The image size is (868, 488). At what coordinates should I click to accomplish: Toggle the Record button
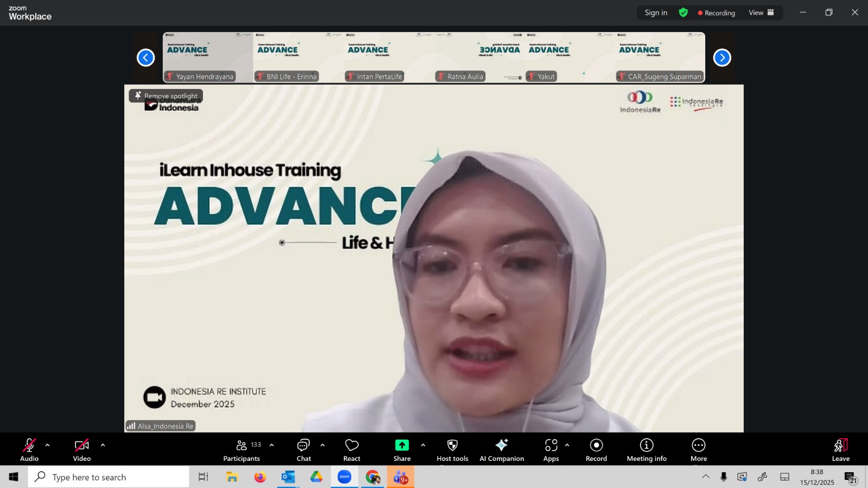tap(596, 450)
